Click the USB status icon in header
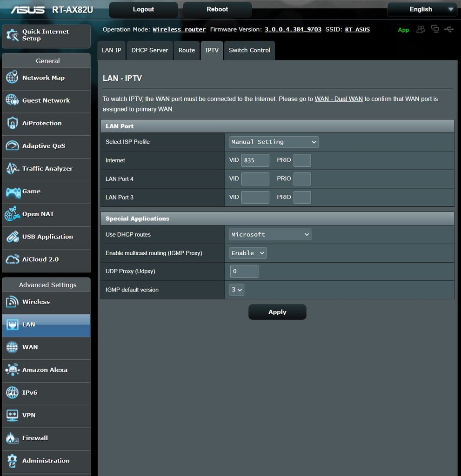 pos(448,29)
